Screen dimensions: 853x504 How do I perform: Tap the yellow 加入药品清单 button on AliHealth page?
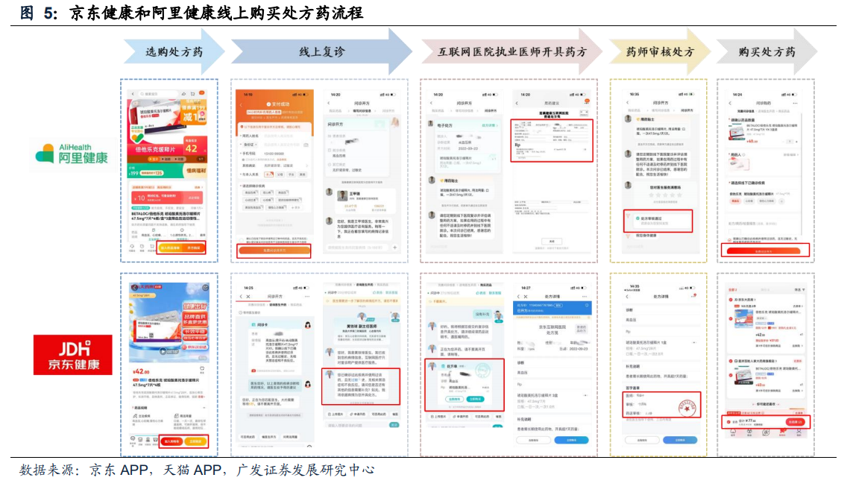[170, 248]
